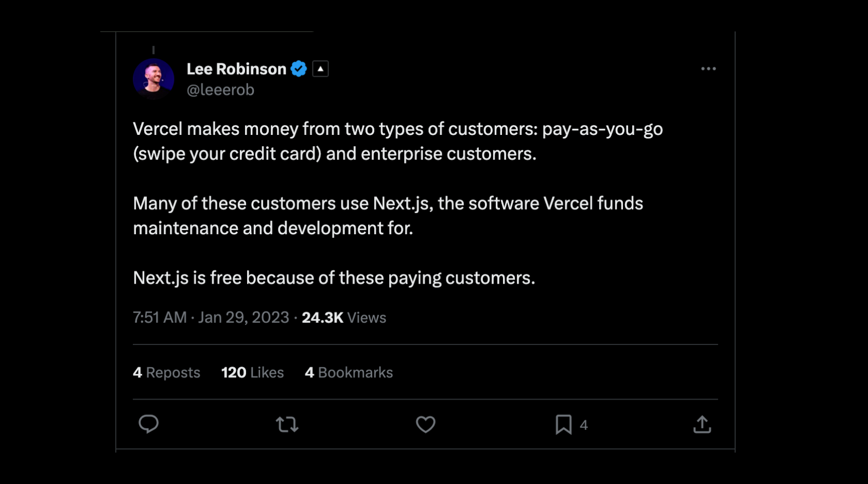Like the tweet with the heart icon
The width and height of the screenshot is (868, 484).
pyautogui.click(x=426, y=425)
